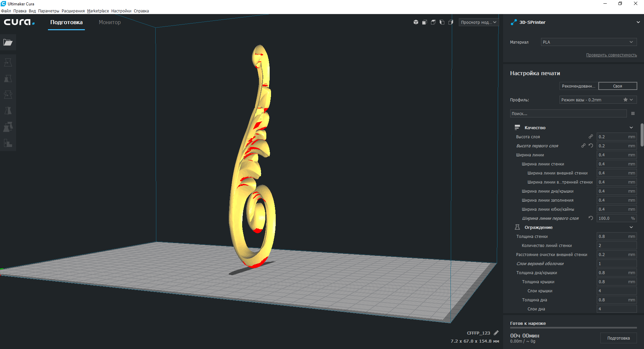Select the Move tool in left toolbar
Image resolution: width=644 pixels, height=349 pixels.
pos(8,62)
